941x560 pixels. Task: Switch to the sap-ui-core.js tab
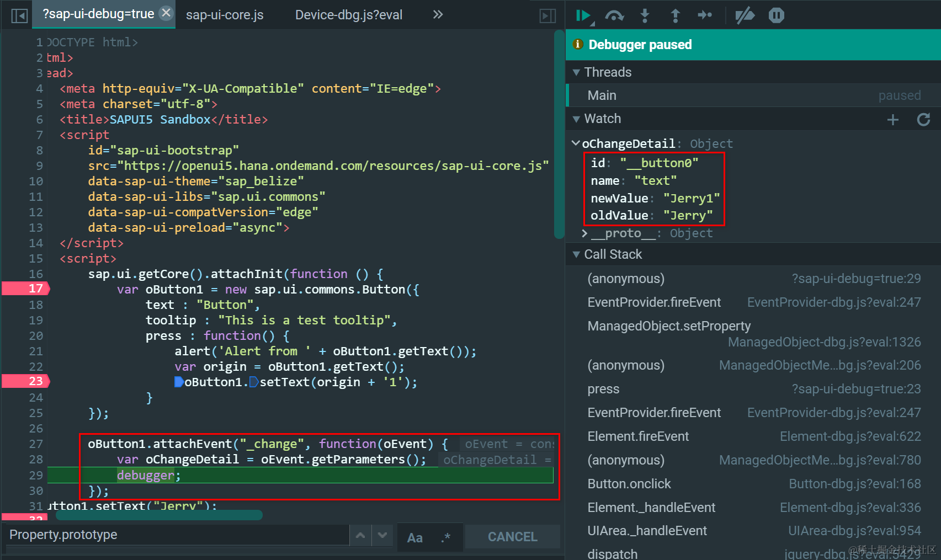click(x=225, y=15)
